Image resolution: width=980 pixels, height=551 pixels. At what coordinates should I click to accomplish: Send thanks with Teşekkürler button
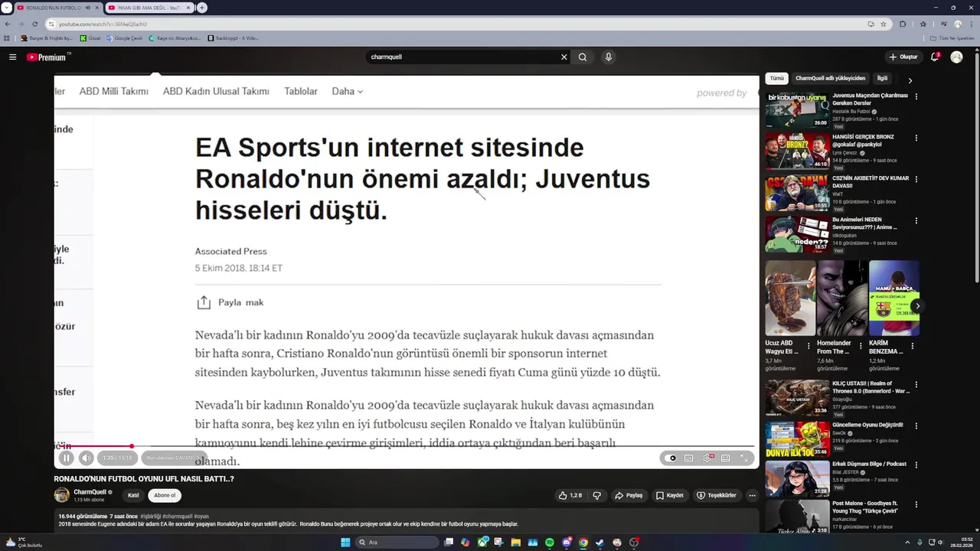pyautogui.click(x=717, y=495)
